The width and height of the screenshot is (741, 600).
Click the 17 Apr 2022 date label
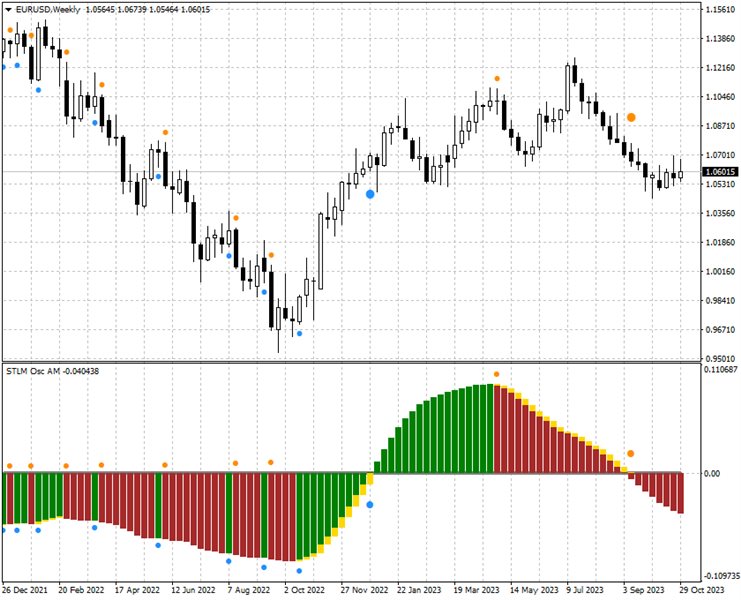(x=137, y=590)
